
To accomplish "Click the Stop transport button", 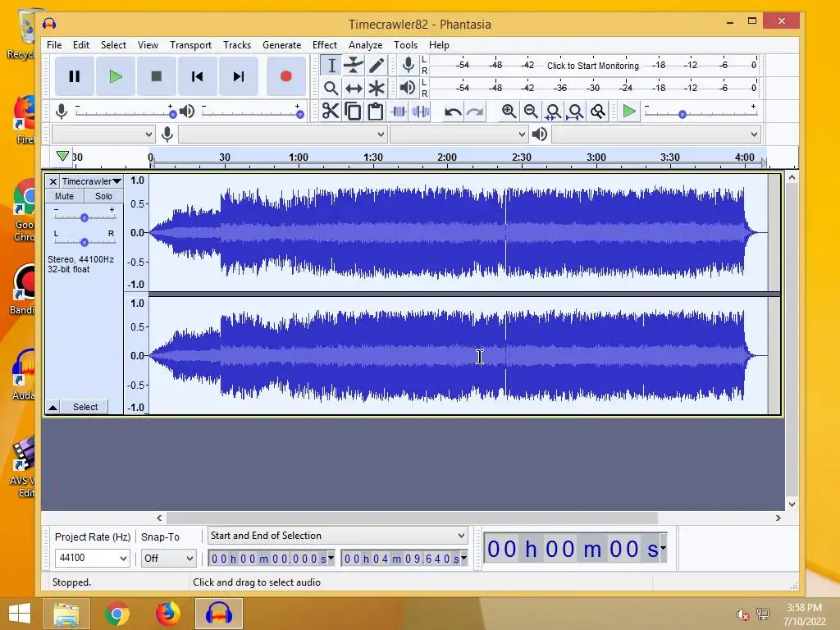I will coord(157,76).
